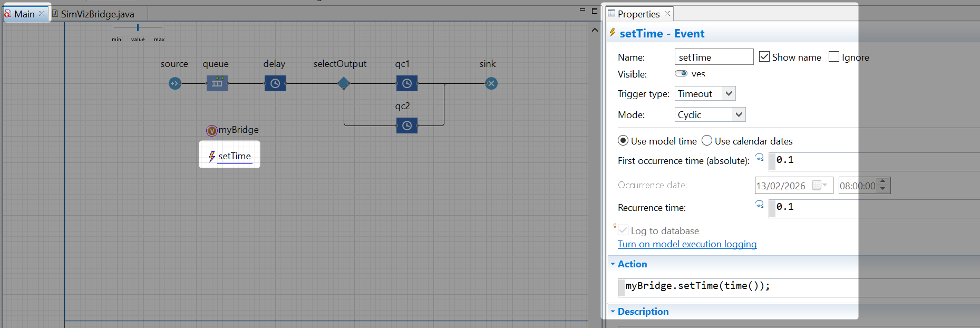Screen dimensions: 980x328
Task: Uncheck the Show name checkbox
Action: tap(764, 57)
